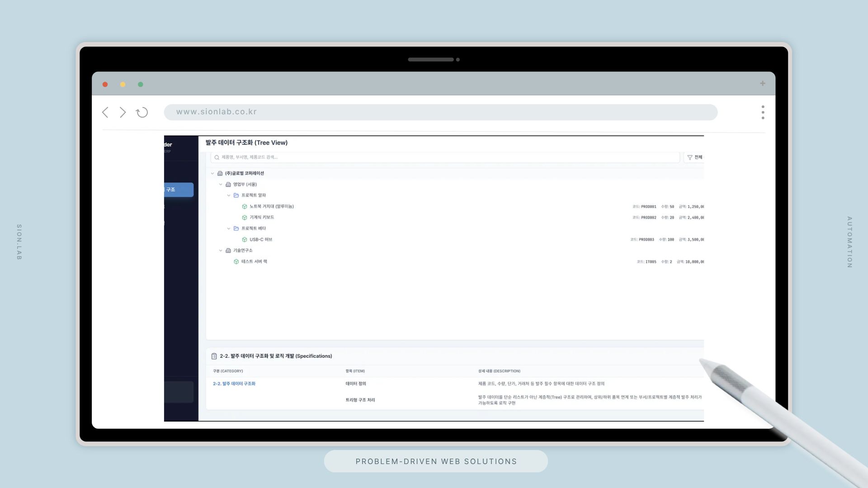868x488 pixels.
Task: Collapse the 영업부 (서울) department chevron
Action: click(x=221, y=184)
